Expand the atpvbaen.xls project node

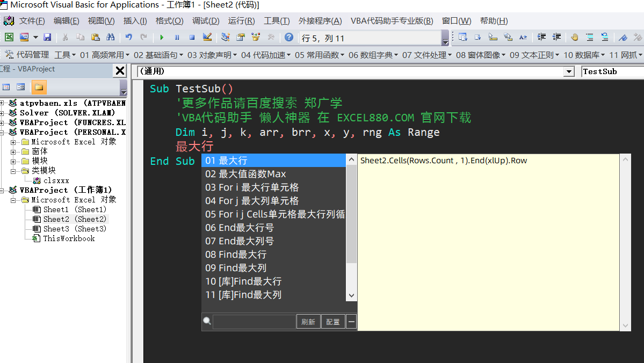[x=2, y=103]
